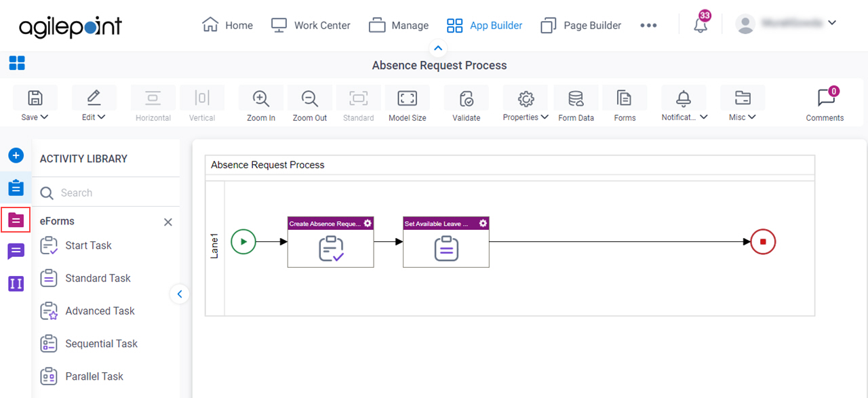Screen dimensions: 868x398
Task: Open the Manage menu
Action: click(399, 25)
